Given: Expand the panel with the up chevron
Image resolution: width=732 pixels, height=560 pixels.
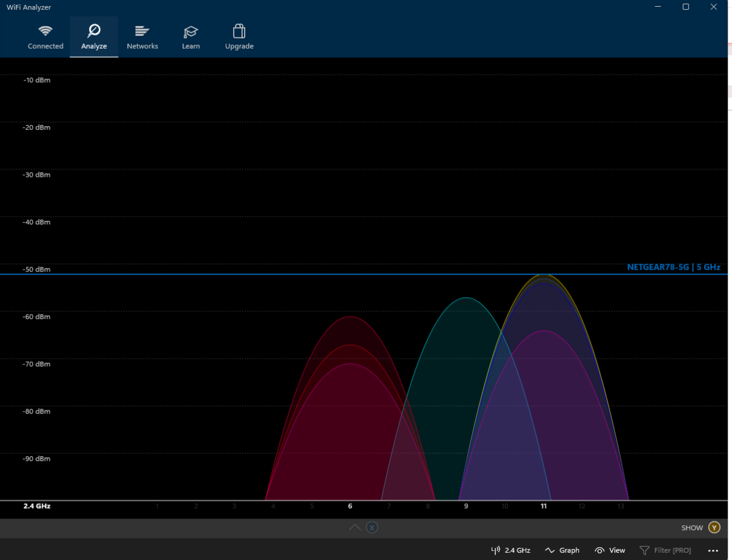Looking at the screenshot, I should tap(354, 528).
